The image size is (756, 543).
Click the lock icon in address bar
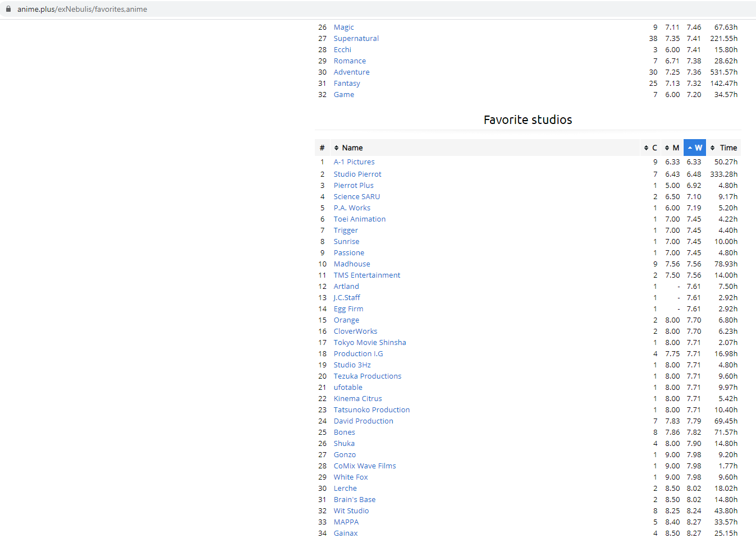coord(8,9)
